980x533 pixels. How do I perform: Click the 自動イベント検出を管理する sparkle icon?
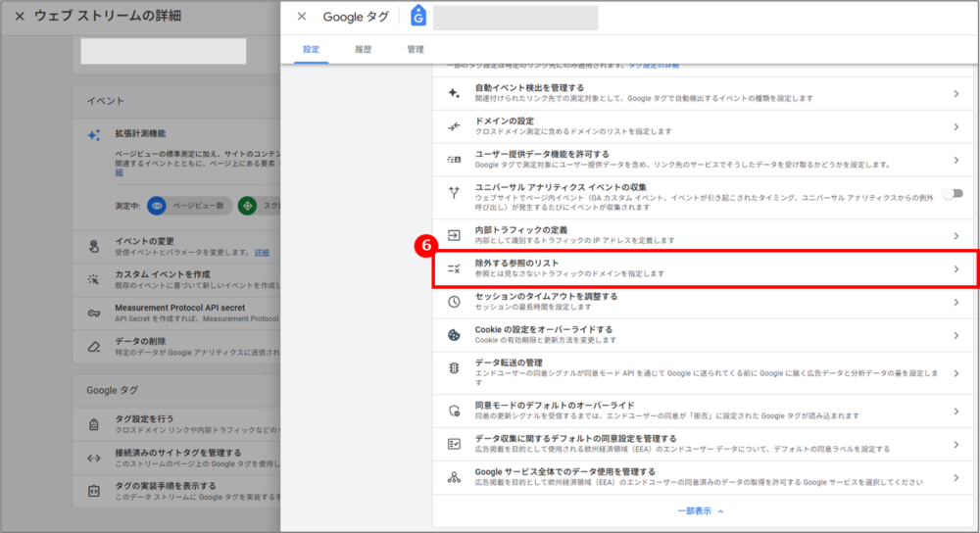454,93
